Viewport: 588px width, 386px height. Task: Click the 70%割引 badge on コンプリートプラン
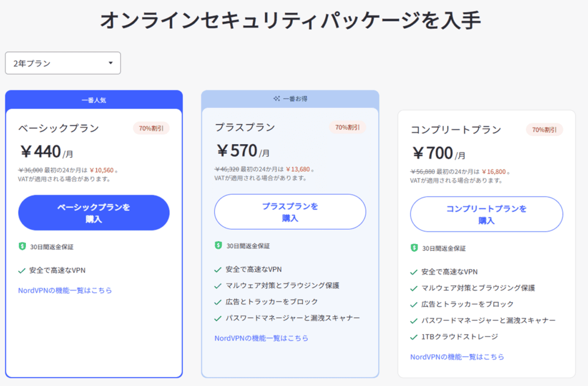coord(544,130)
